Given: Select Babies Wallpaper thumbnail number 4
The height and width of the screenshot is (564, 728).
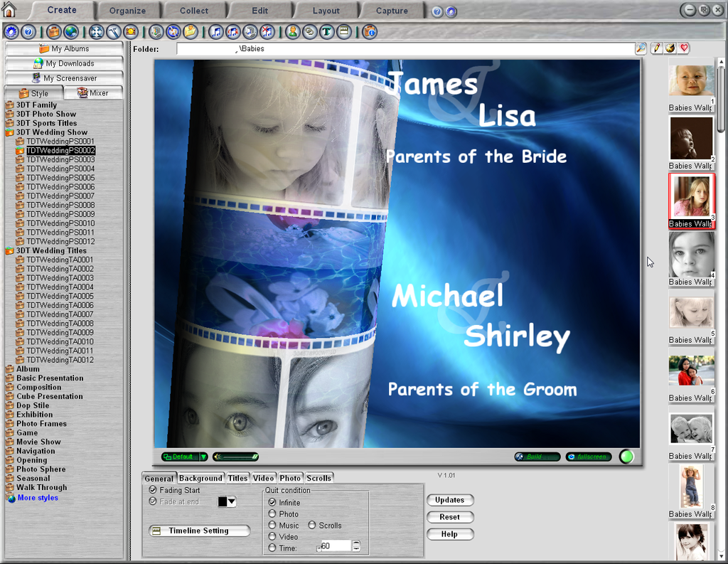Looking at the screenshot, I should tap(691, 254).
